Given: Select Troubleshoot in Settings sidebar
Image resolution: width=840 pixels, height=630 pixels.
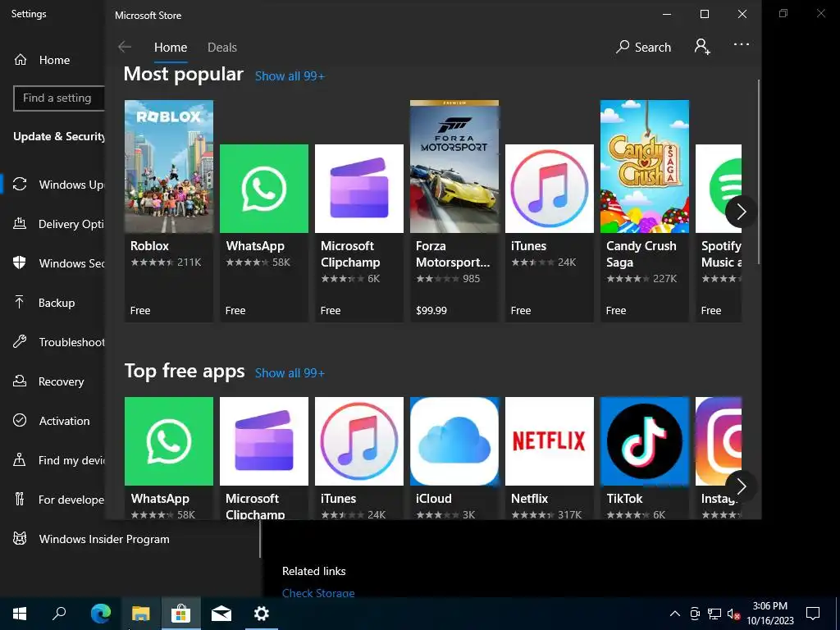Looking at the screenshot, I should click(x=58, y=342).
